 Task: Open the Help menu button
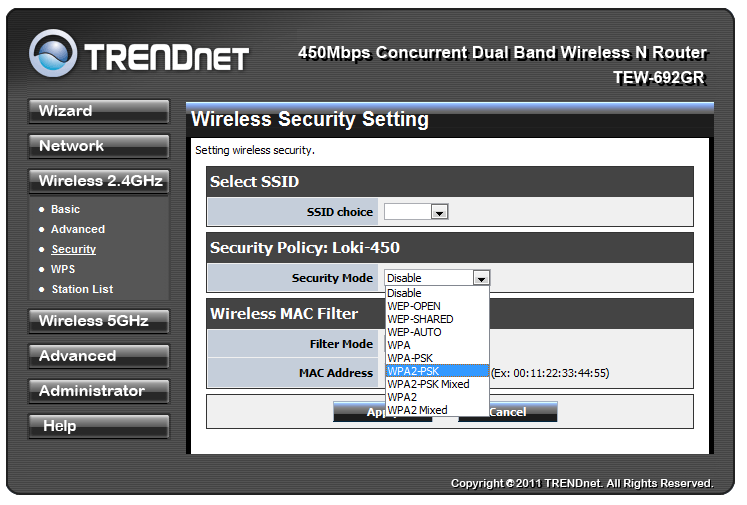point(99,426)
